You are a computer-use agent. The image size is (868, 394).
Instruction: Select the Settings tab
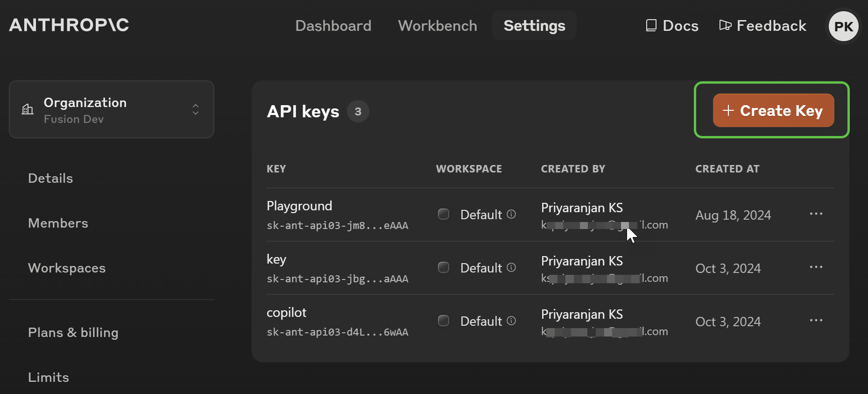534,26
